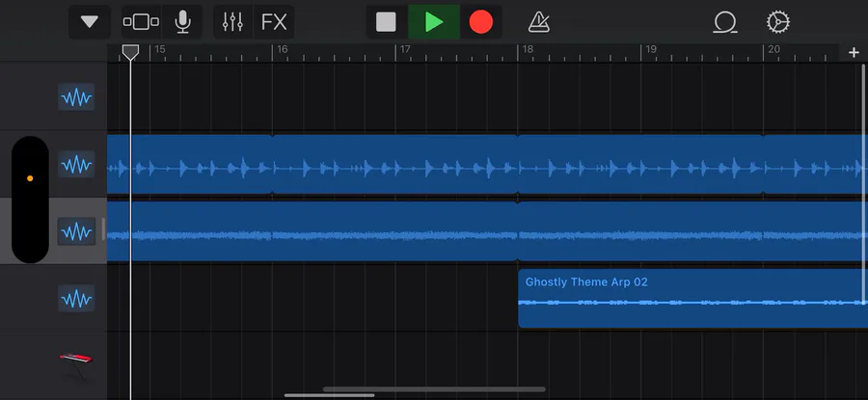Viewport: 868px width, 400px height.
Task: Select spiky-waveform region spanning bars 18 to 20
Action: [x=640, y=164]
